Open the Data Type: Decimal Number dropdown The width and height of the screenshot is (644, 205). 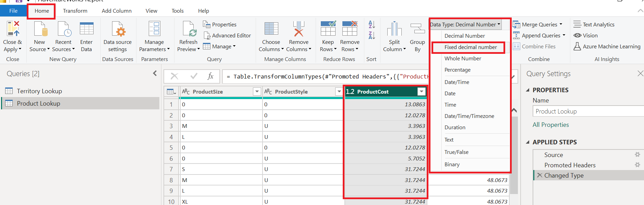[465, 24]
